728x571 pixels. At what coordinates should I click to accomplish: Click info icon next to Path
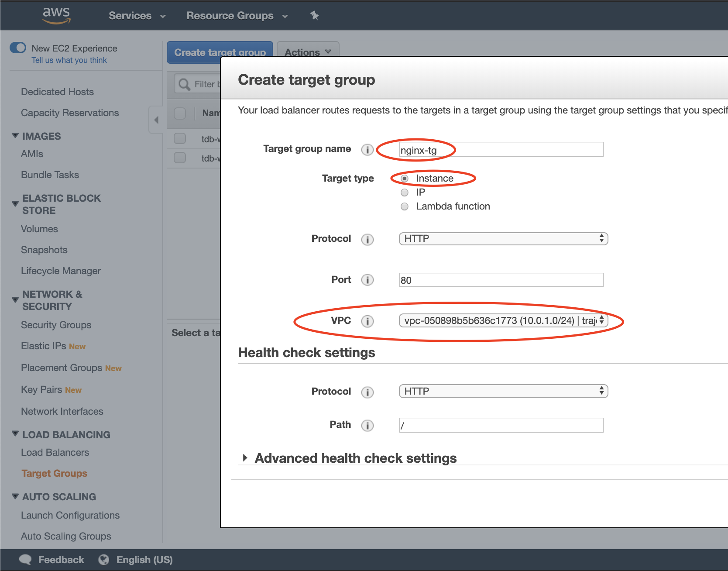367,425
